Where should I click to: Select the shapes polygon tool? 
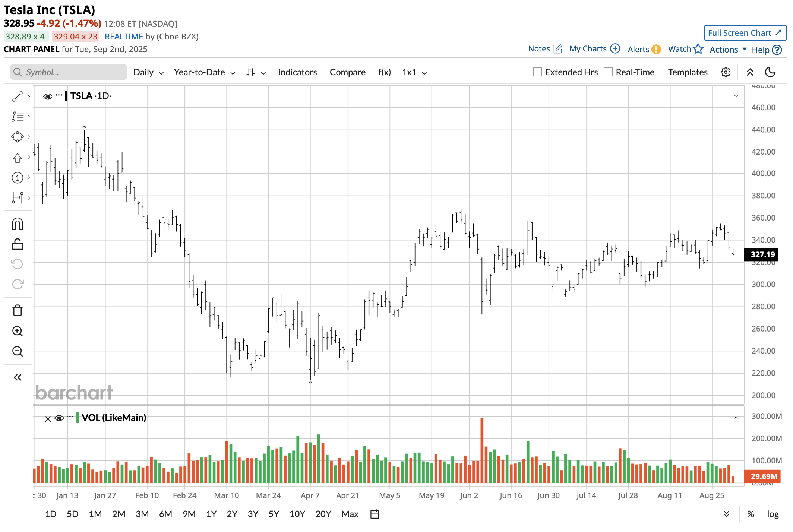point(18,137)
